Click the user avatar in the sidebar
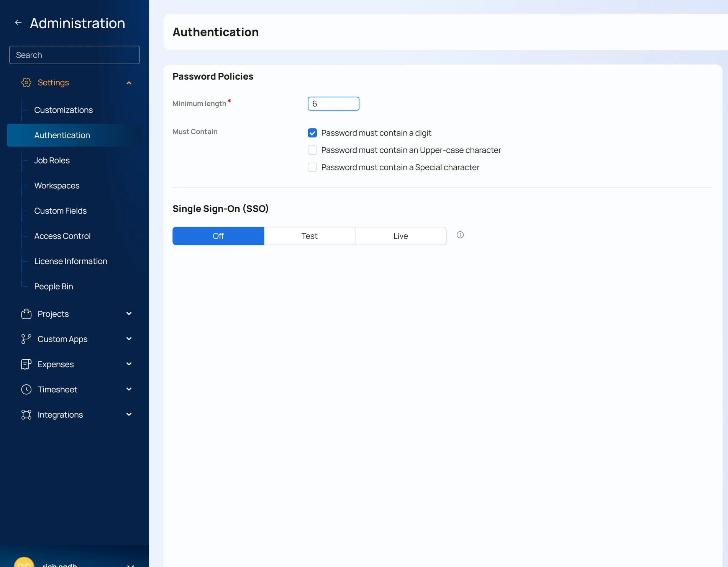This screenshot has height=567, width=728. pyautogui.click(x=24, y=562)
